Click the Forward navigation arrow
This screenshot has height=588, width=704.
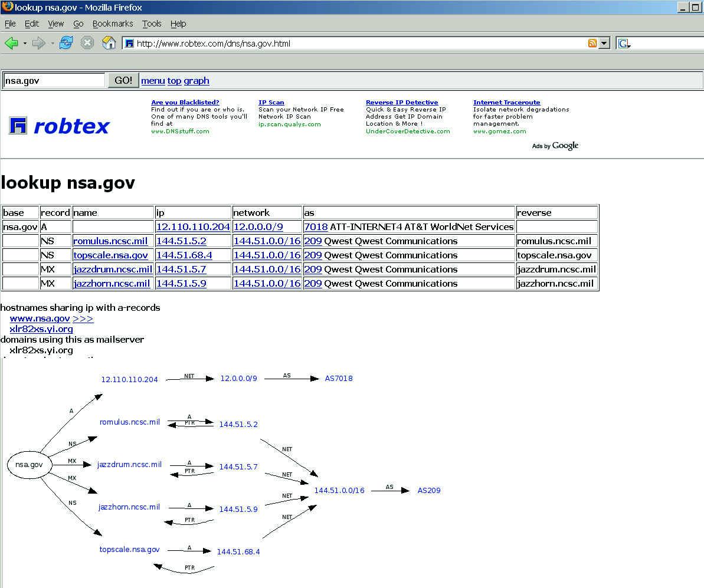[x=38, y=43]
